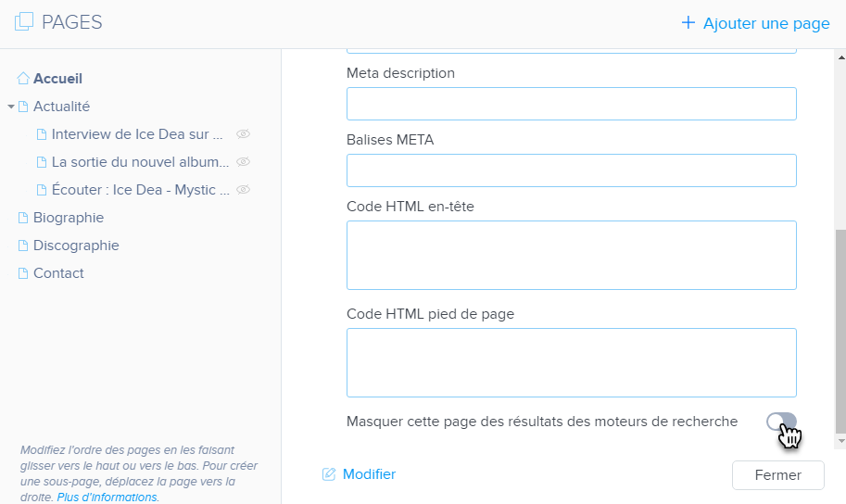846x504 pixels.
Task: Select the Accueil page in sidebar
Action: (57, 79)
